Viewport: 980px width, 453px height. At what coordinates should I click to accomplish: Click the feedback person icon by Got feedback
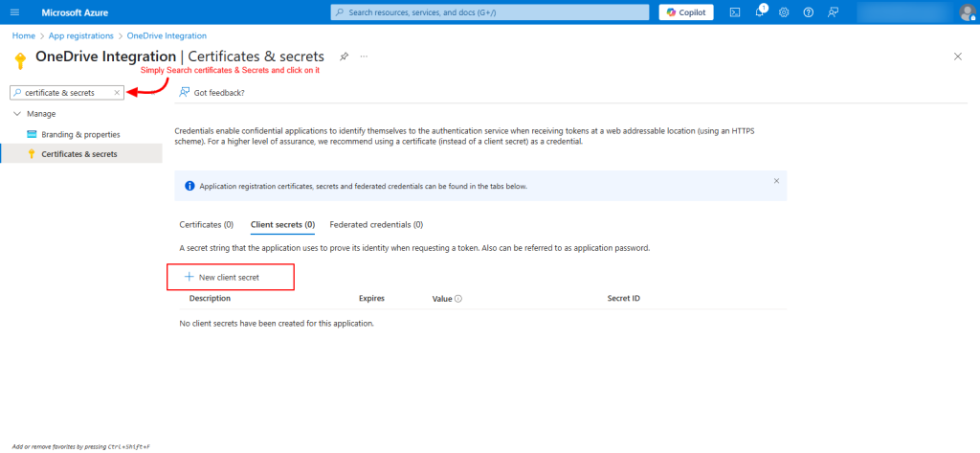[185, 93]
